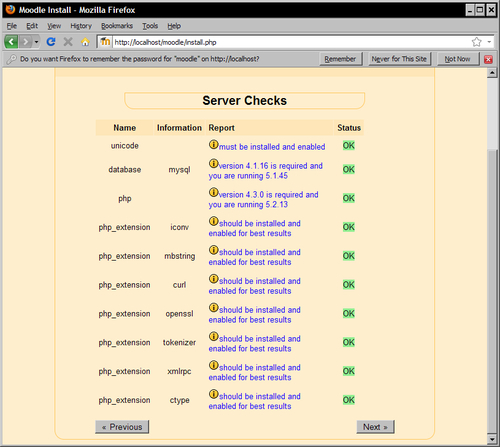Click info icon next to php version report

point(213,192)
